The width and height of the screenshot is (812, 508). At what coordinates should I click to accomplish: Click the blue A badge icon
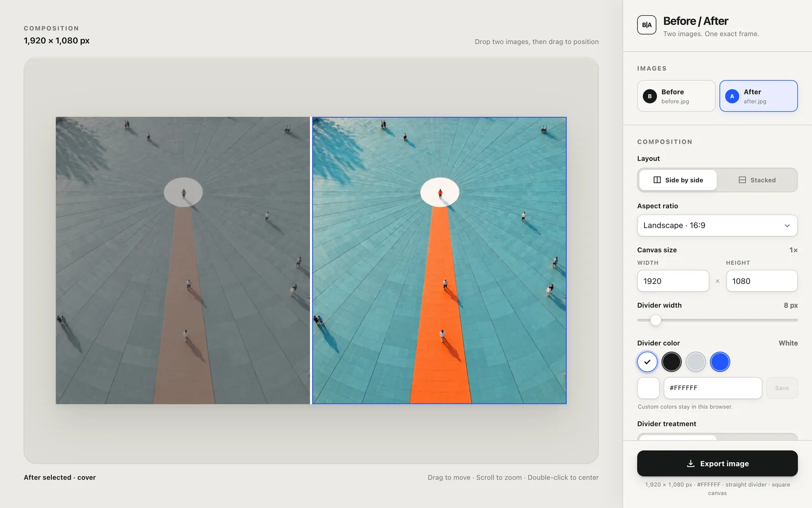(x=732, y=96)
